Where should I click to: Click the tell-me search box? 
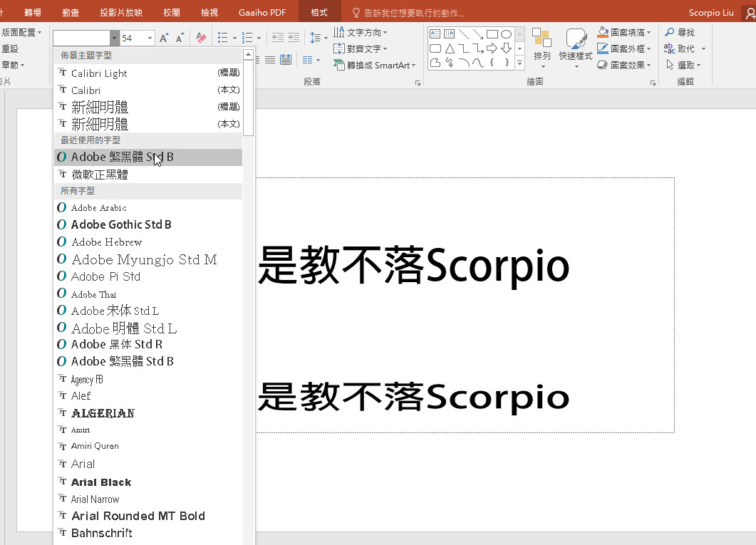pos(413,13)
